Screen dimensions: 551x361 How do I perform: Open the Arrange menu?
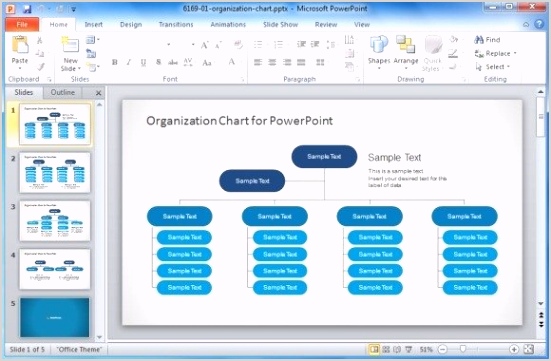pyautogui.click(x=406, y=51)
